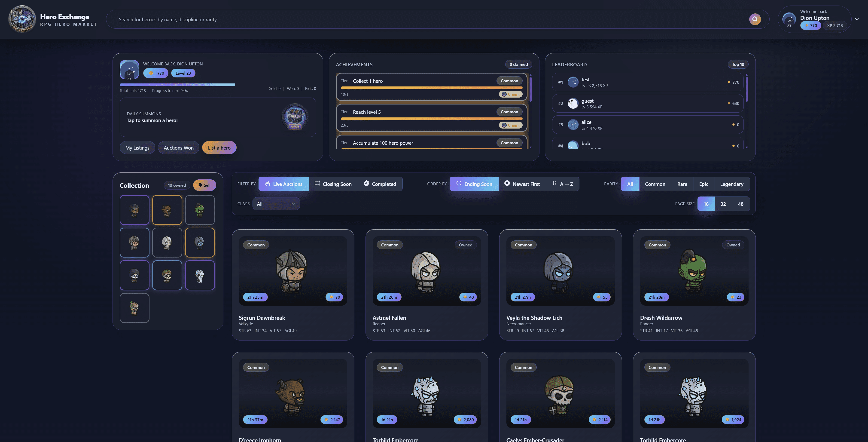The height and width of the screenshot is (442, 868).
Task: Expand the user account menu chevron
Action: click(857, 19)
